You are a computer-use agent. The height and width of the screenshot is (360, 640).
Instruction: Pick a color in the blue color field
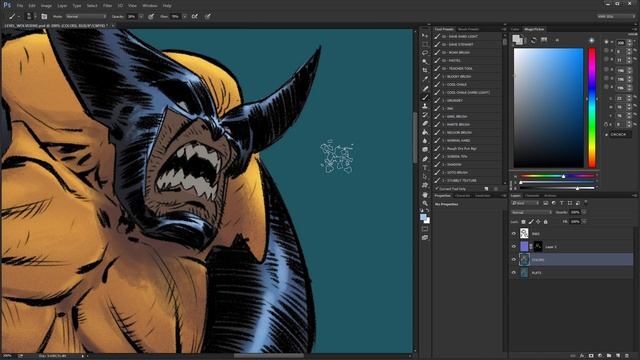click(548, 108)
